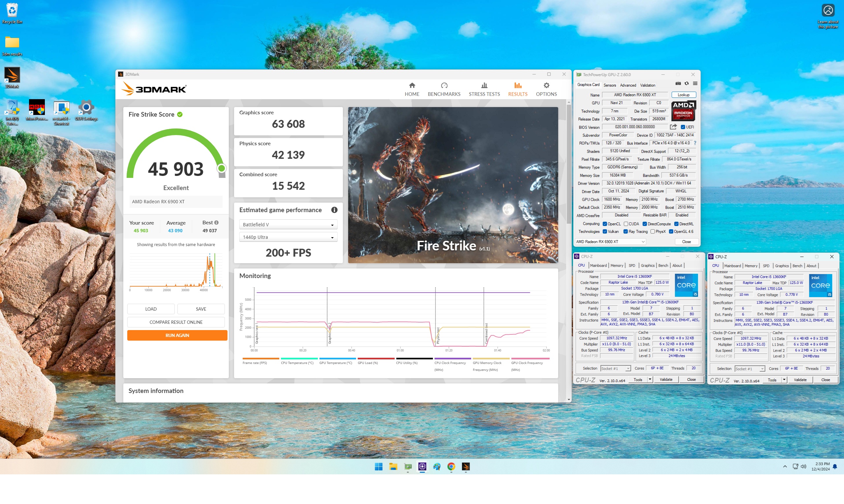Image resolution: width=844 pixels, height=504 pixels.
Task: Switch to Sensors tab in GPU-Z
Action: point(610,85)
